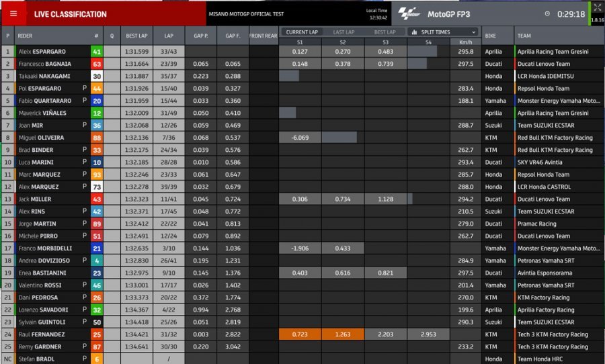Click the Gap F. column header

pos(233,36)
